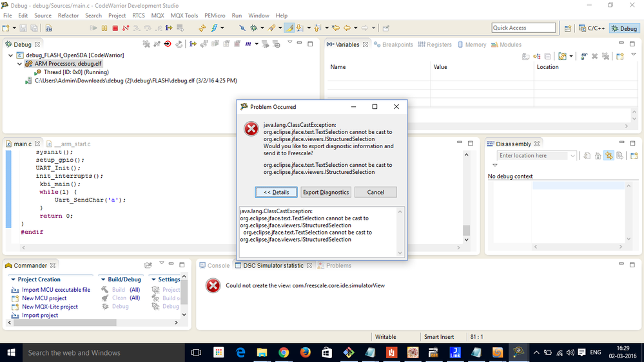644x362 pixels.
Task: Switch to the Console tab
Action: 215,265
